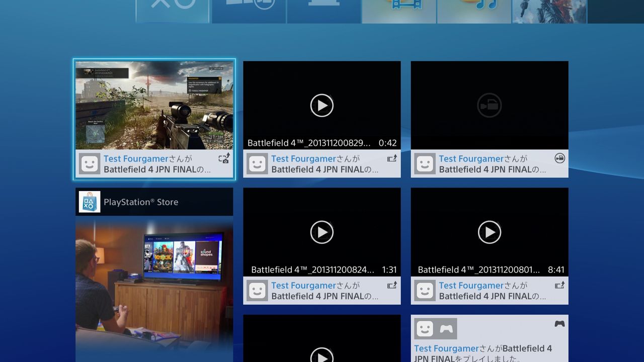644x362 pixels.
Task: Play the 8:41 Battlefield 4 video
Action: tap(490, 232)
